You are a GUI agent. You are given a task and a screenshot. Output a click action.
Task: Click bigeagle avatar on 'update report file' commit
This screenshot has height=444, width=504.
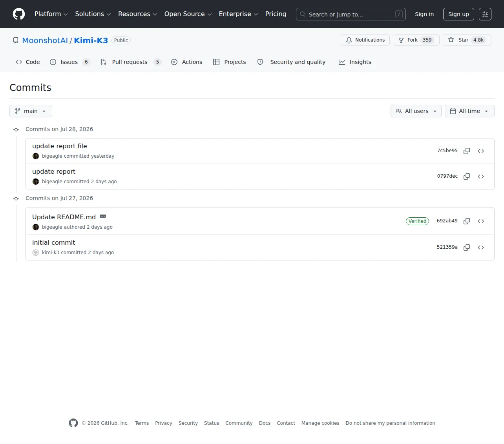(x=36, y=156)
